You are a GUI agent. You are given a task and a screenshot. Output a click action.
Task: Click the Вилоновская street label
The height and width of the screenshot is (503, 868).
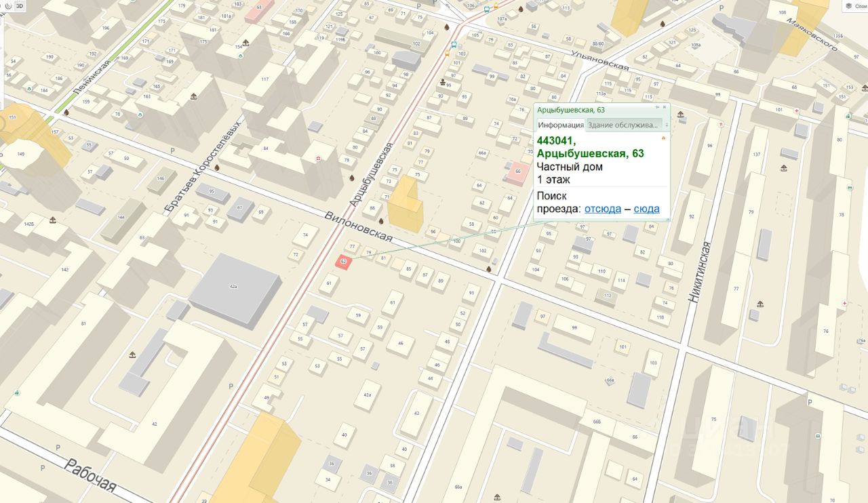(359, 225)
